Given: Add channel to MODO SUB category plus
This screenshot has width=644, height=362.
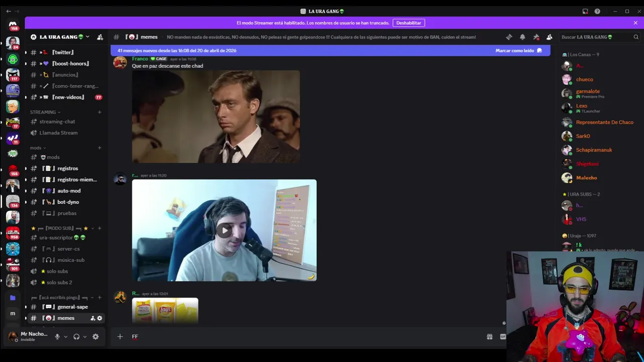Looking at the screenshot, I should click(x=100, y=228).
